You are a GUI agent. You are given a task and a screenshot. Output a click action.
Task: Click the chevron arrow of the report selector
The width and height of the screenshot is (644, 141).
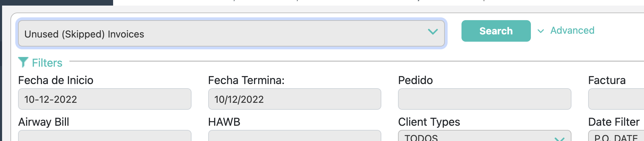click(x=433, y=32)
